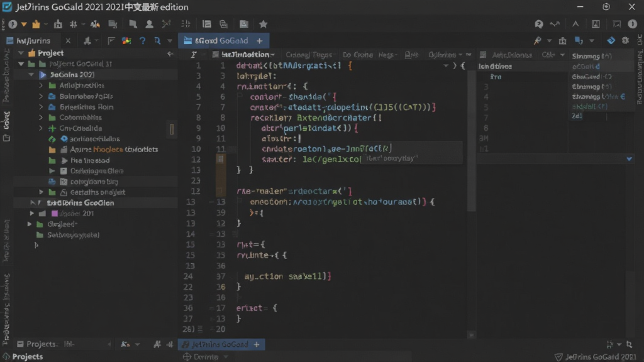Viewport: 644px width, 362px height.
Task: Click the wavy arrow icon at top right
Action: (x=555, y=25)
